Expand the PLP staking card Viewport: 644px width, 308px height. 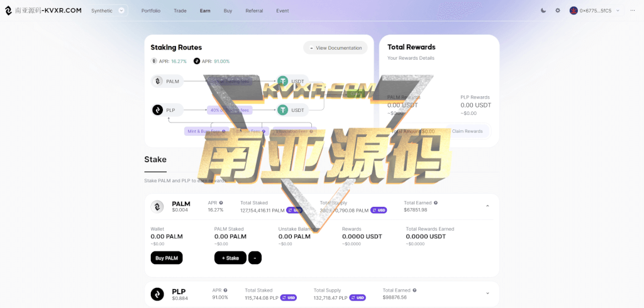[x=487, y=294]
